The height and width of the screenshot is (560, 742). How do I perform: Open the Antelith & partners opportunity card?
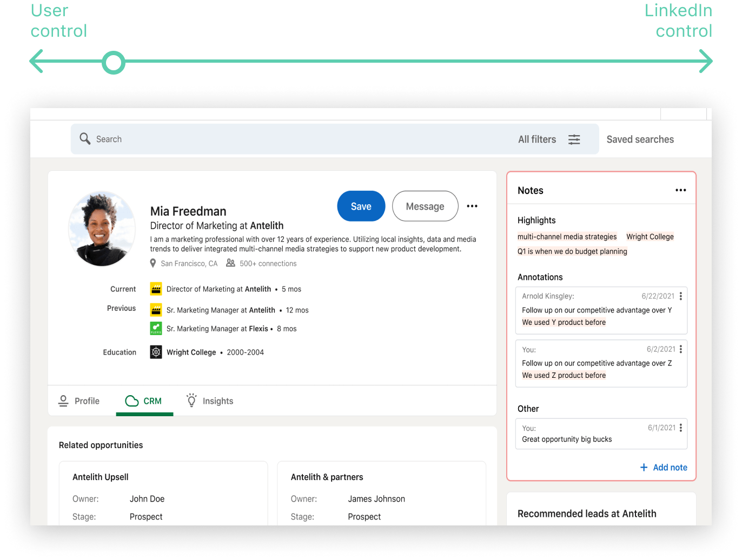click(x=382, y=493)
